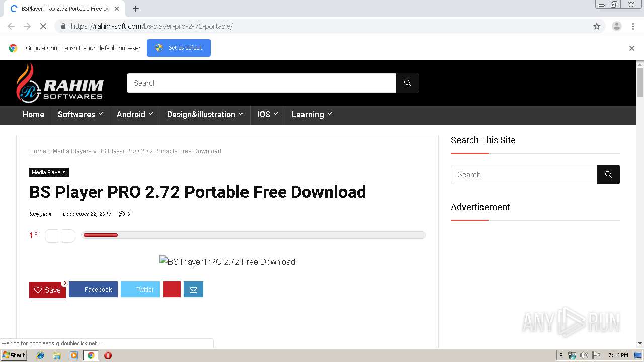This screenshot has width=644, height=362.
Task: Open the volume control in the tray
Action: tap(584, 355)
